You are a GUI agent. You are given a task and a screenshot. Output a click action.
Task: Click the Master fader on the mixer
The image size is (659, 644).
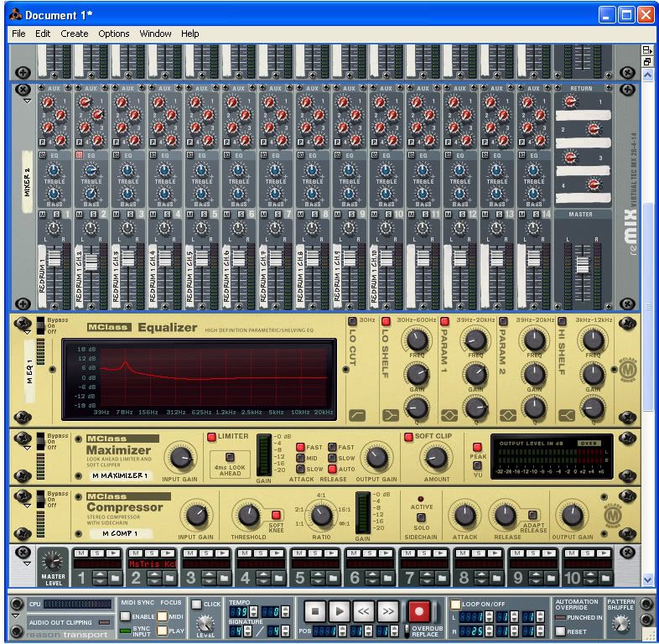click(x=581, y=267)
